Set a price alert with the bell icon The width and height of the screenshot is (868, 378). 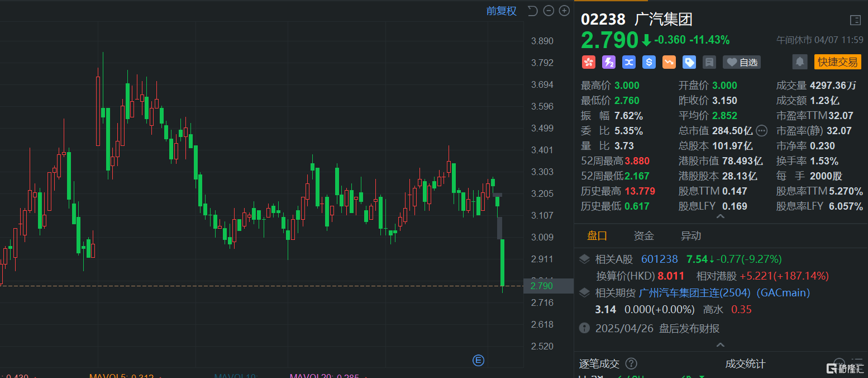(800, 62)
